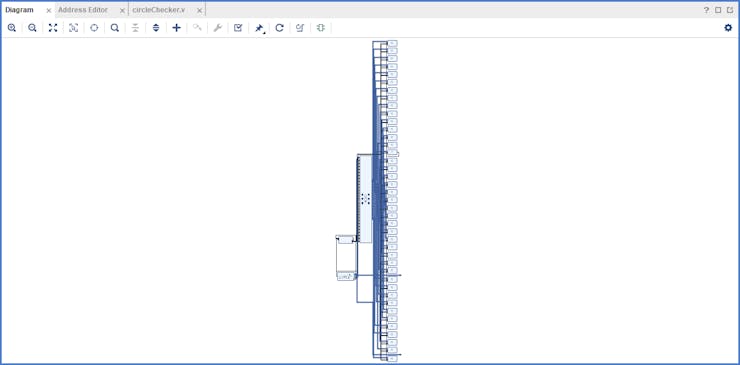Open the diagram Search tool
This screenshot has height=365, width=740.
pyautogui.click(x=115, y=28)
